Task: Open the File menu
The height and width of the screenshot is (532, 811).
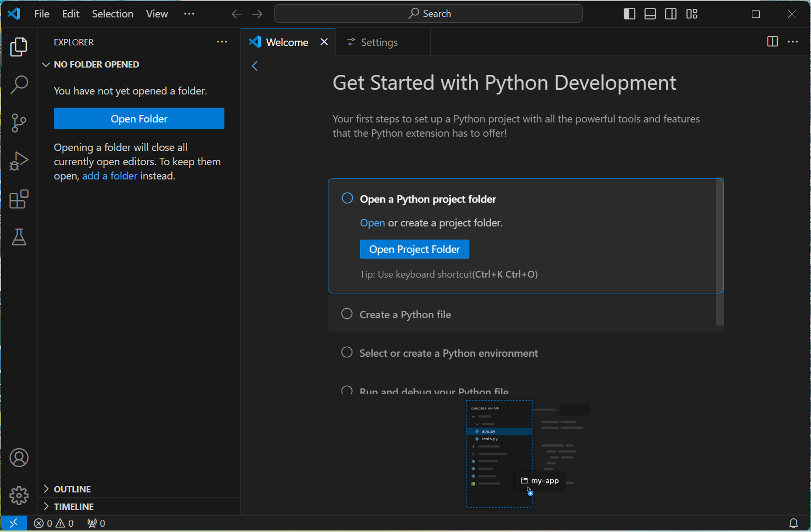Action: coord(42,14)
